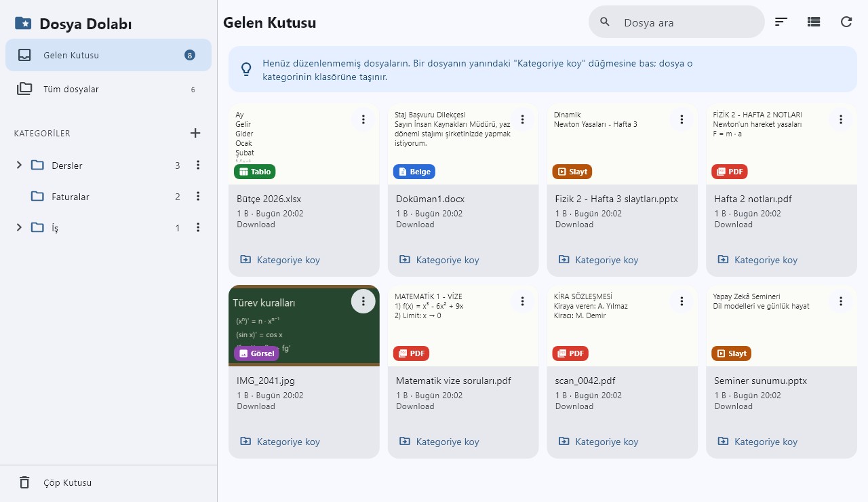Open Çöp Kutusu in the sidebar
Screen dimensions: 868x502
pyautogui.click(x=108, y=483)
